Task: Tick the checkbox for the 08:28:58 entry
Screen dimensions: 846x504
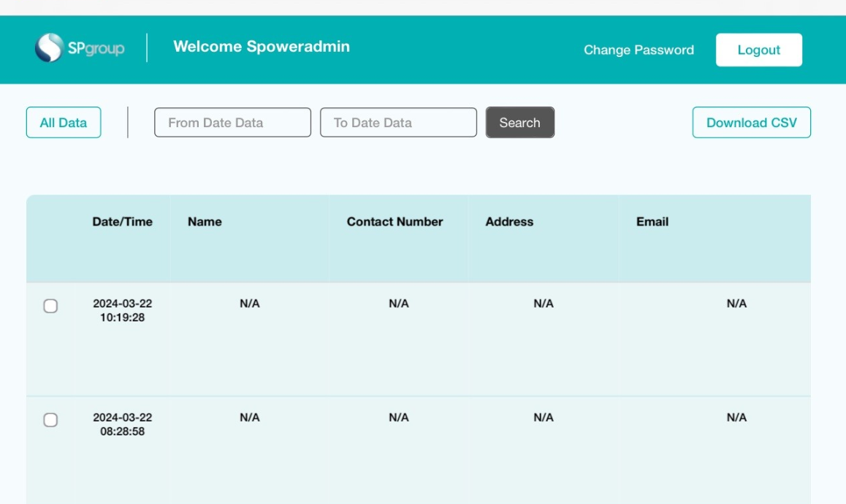Action: 50,420
